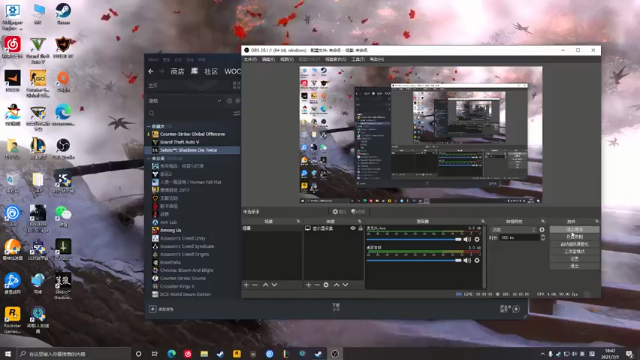This screenshot has width=640, height=360.
Task: Switch Steam library to grid view icon
Action: (236, 85)
